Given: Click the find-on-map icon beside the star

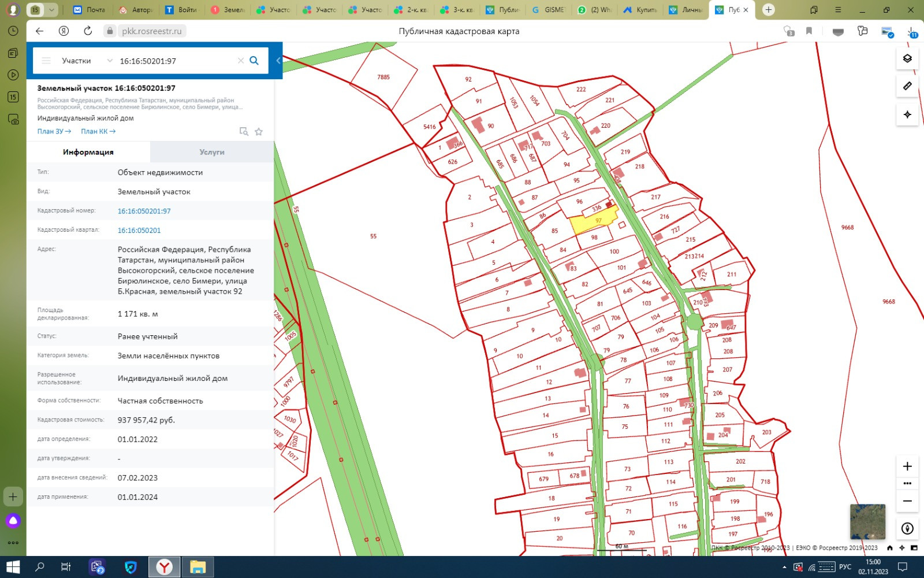Looking at the screenshot, I should click(x=244, y=132).
